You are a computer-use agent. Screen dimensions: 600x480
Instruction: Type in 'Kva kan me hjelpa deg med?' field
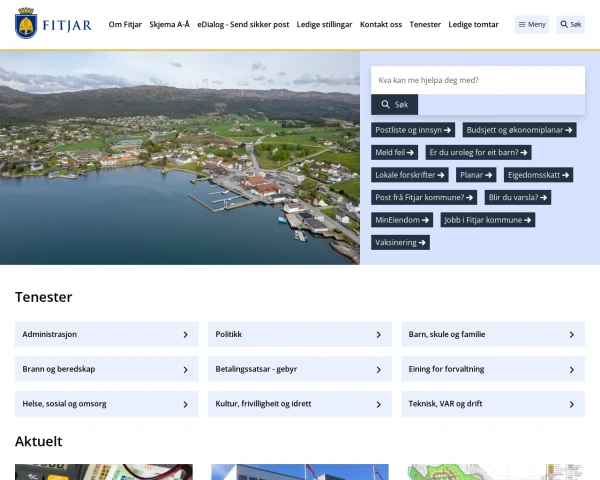point(477,80)
